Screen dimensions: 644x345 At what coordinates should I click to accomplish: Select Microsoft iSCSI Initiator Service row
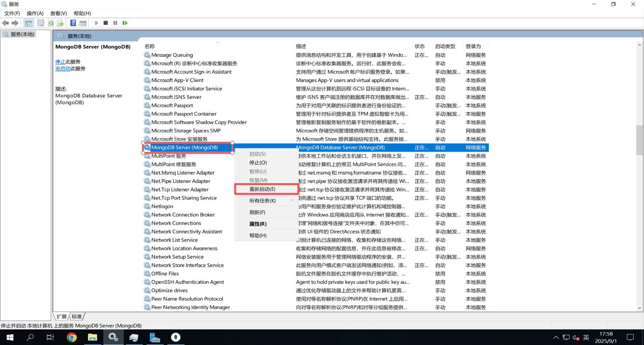click(316, 89)
